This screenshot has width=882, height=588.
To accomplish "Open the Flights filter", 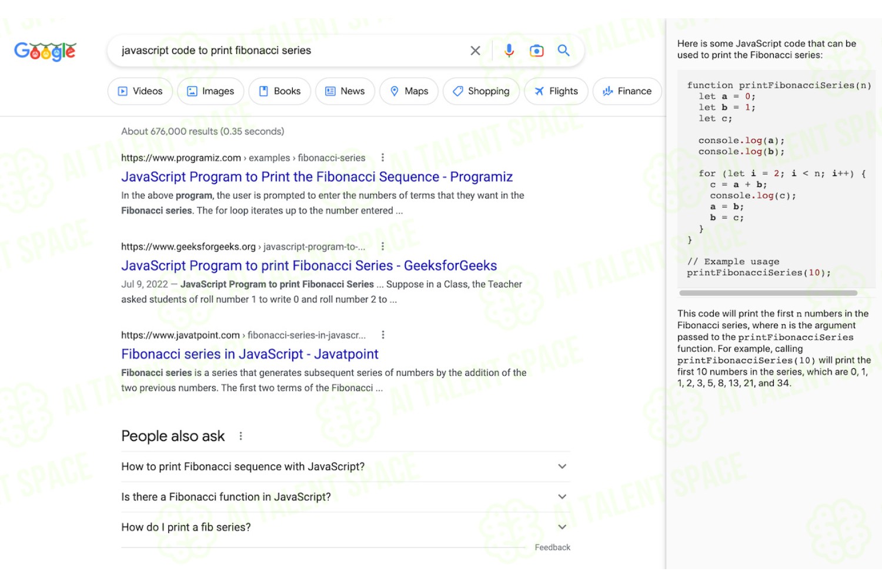I will (556, 91).
